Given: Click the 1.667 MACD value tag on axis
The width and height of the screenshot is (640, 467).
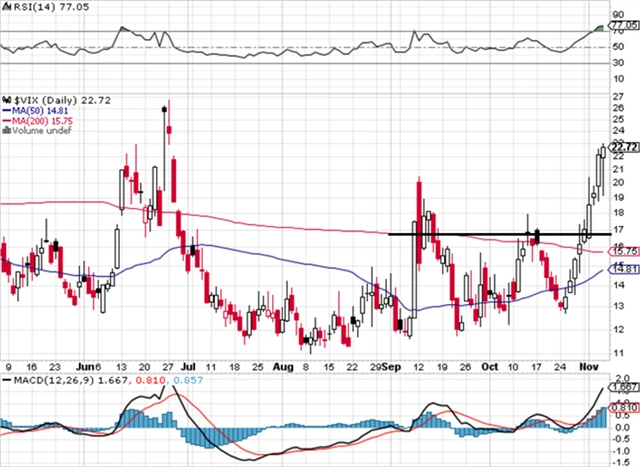Looking at the screenshot, I should pos(623,387).
